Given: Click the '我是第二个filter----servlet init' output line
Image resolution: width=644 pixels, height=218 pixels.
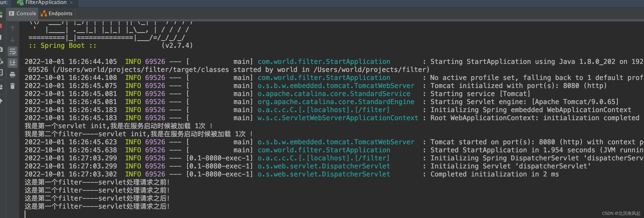Looking at the screenshot, I should click(138, 134).
